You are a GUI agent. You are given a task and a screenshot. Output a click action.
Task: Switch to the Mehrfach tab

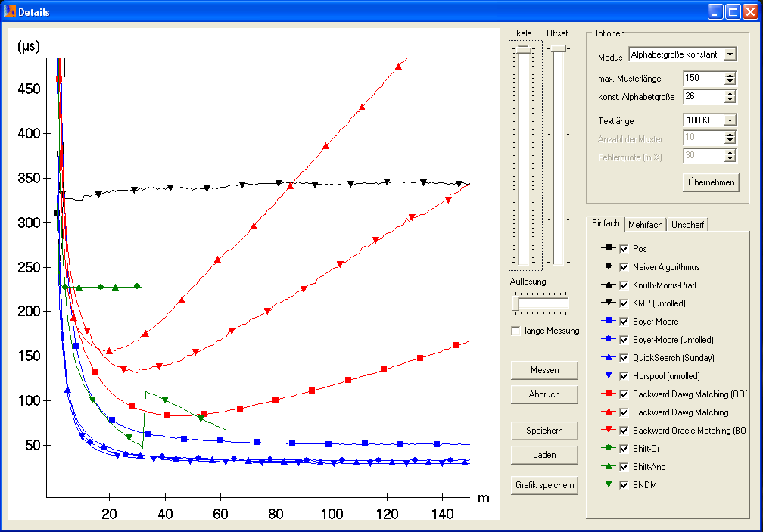pyautogui.click(x=646, y=225)
